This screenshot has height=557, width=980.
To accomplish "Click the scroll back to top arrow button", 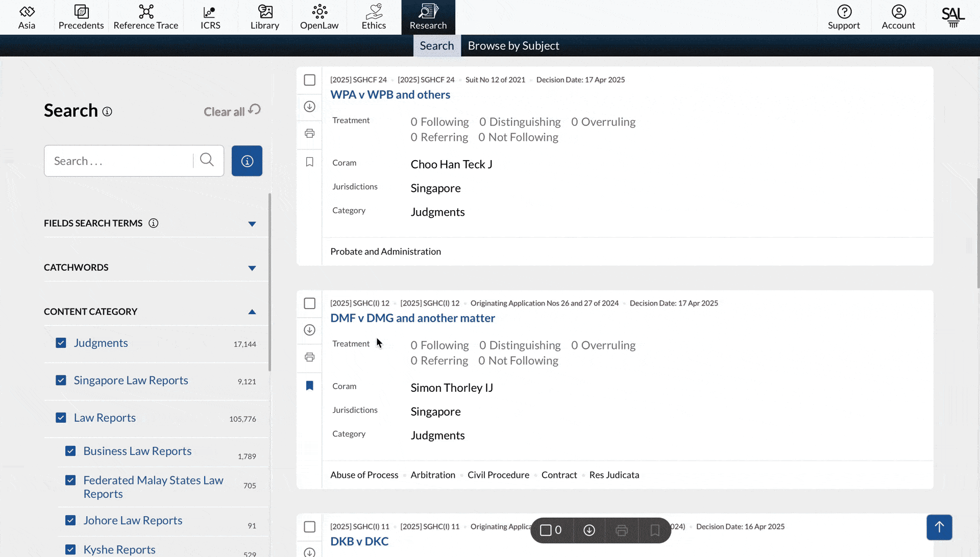I will tap(939, 527).
